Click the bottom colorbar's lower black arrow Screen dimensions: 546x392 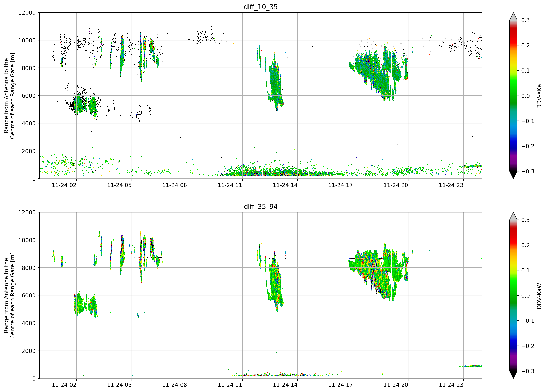pyautogui.click(x=513, y=375)
